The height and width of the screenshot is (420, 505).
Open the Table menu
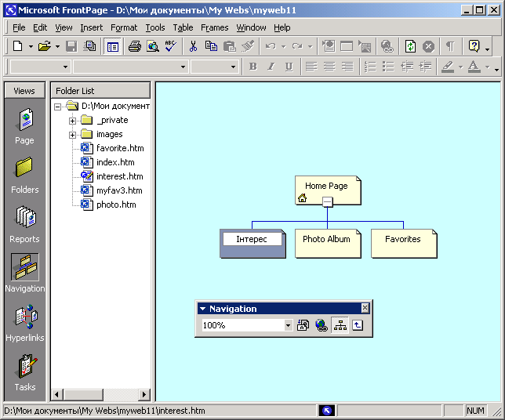click(x=183, y=27)
